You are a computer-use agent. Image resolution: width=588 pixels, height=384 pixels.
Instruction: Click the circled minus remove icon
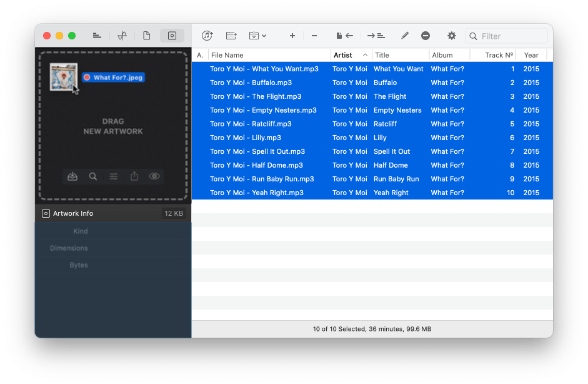pyautogui.click(x=426, y=36)
